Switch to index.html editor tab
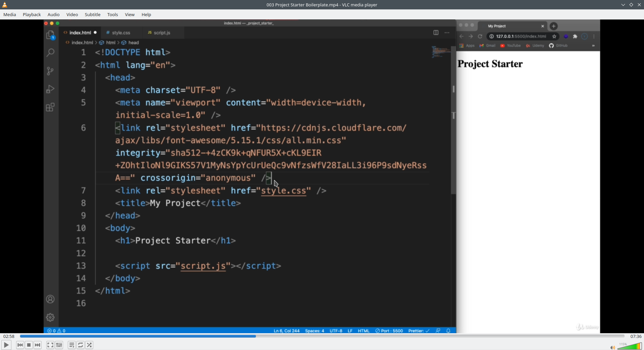The image size is (644, 350). click(x=80, y=33)
